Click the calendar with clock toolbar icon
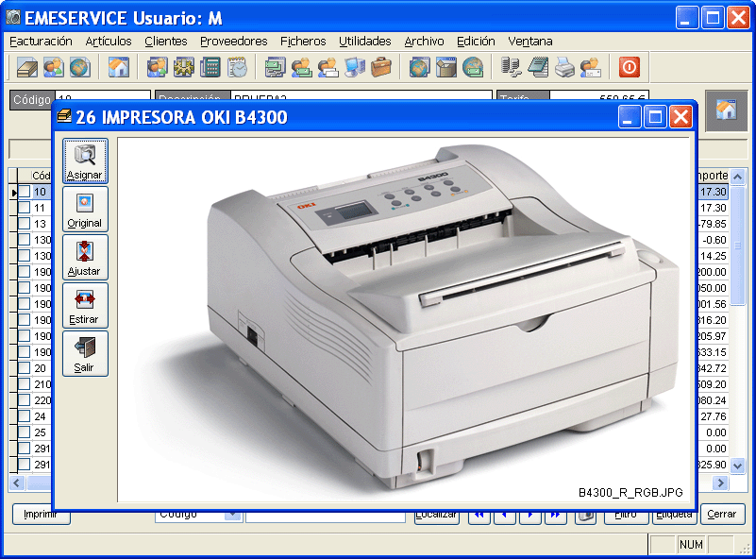The width and height of the screenshot is (756, 559). (237, 67)
